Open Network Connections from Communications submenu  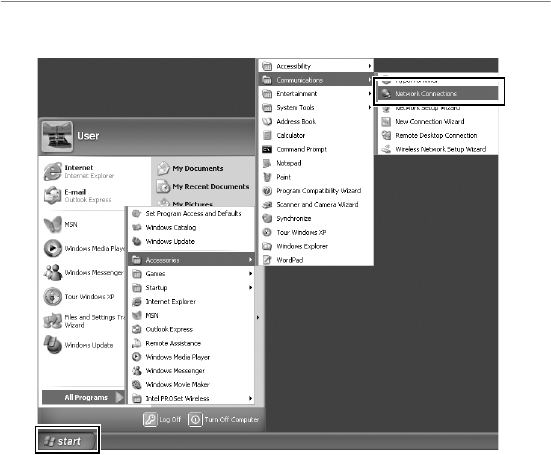point(437,93)
